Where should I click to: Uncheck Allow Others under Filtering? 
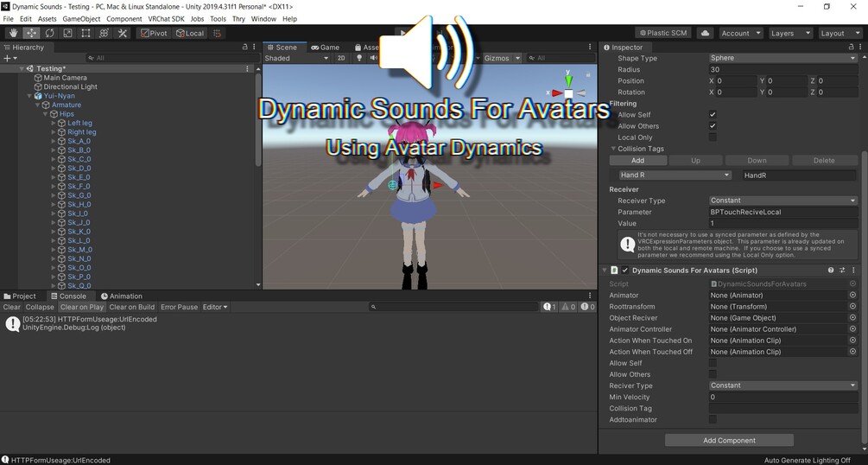click(x=713, y=126)
